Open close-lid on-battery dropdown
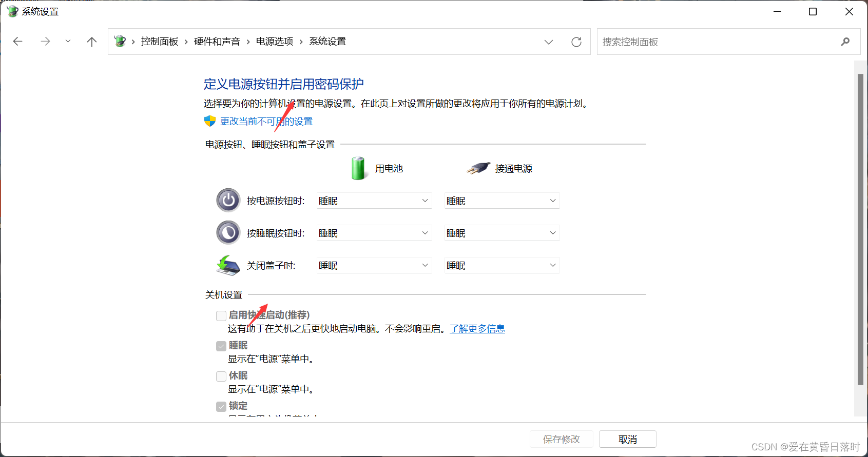This screenshot has width=868, height=457. pos(374,265)
